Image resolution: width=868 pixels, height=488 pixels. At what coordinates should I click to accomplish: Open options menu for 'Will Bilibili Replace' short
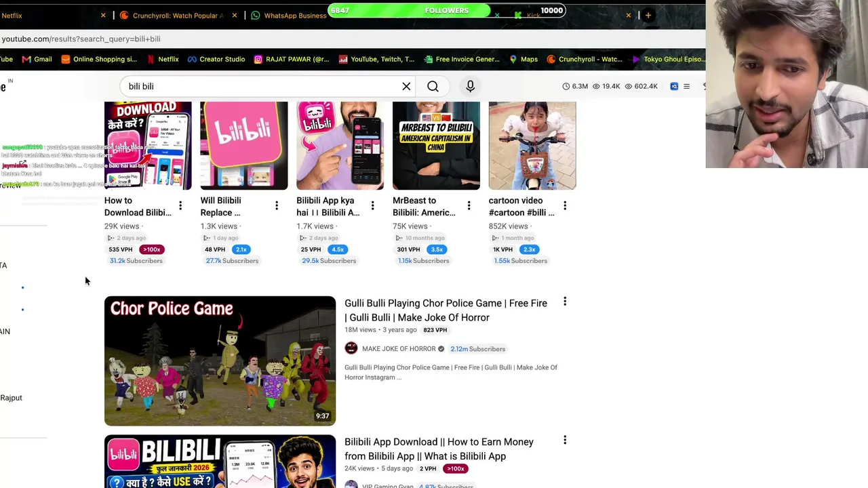(x=277, y=205)
